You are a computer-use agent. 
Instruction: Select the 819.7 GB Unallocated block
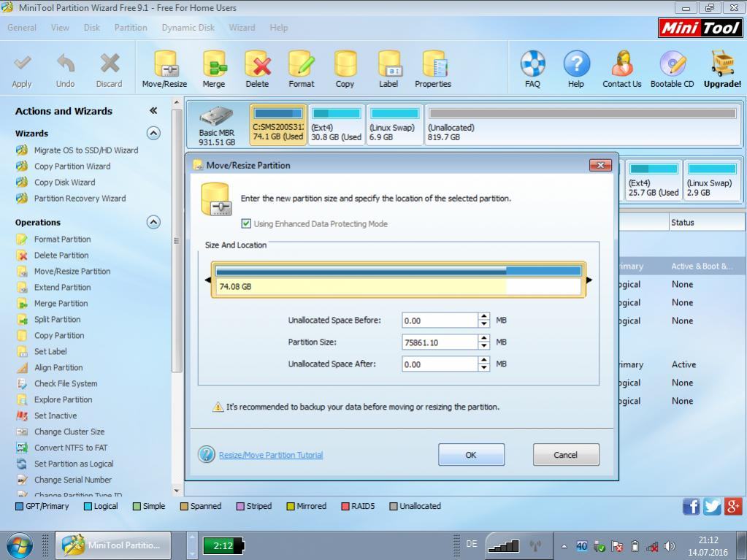tap(582, 125)
